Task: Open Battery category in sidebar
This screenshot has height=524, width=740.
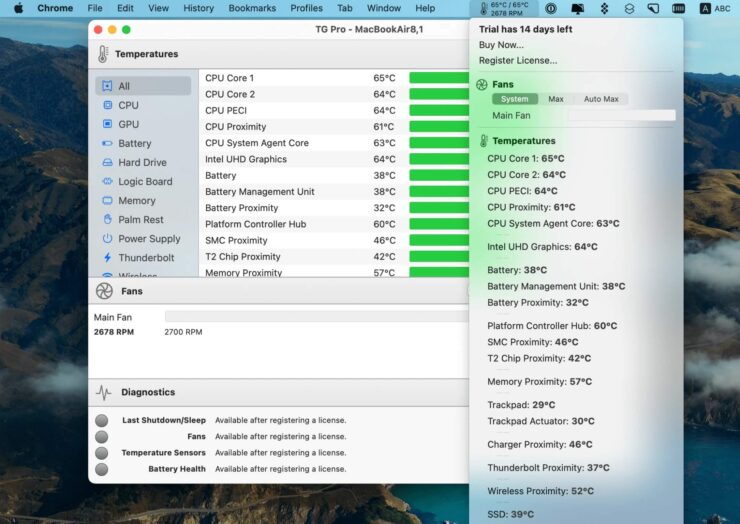Action: tap(134, 143)
